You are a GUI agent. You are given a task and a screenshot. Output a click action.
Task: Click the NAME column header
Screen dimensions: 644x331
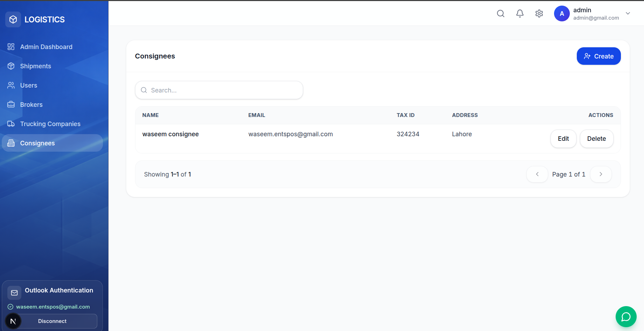[150, 115]
